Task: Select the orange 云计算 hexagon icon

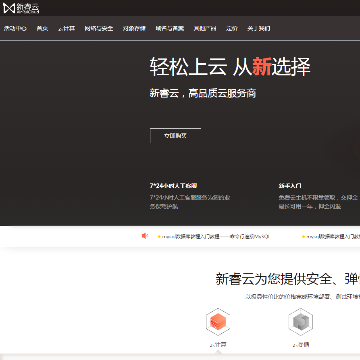Action: [x=218, y=322]
